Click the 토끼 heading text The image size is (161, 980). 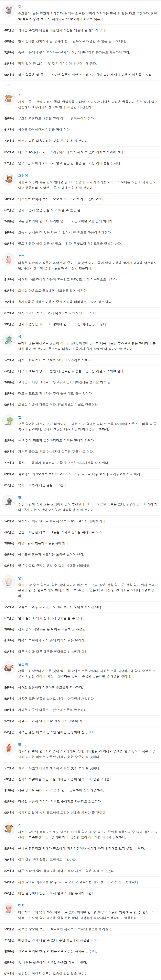[21, 256]
